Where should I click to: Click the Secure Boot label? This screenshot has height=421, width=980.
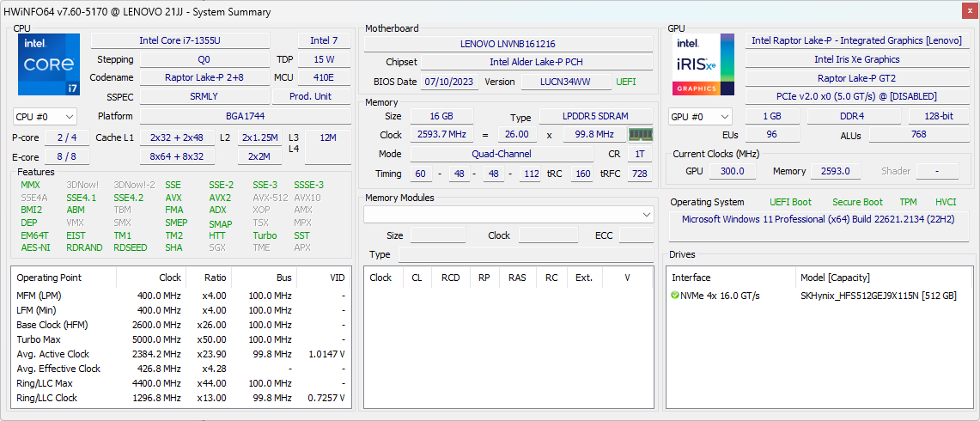(x=856, y=202)
